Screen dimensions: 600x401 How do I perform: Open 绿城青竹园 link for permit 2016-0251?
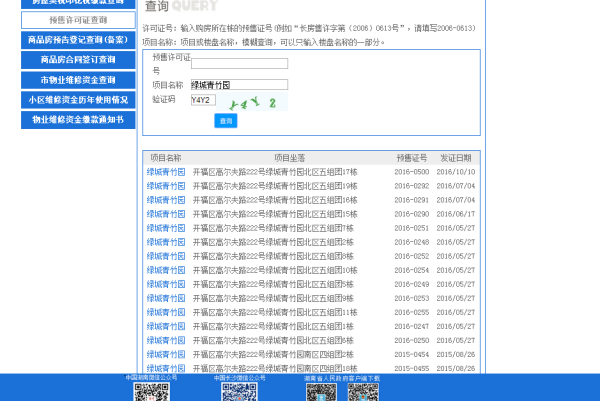tap(166, 228)
